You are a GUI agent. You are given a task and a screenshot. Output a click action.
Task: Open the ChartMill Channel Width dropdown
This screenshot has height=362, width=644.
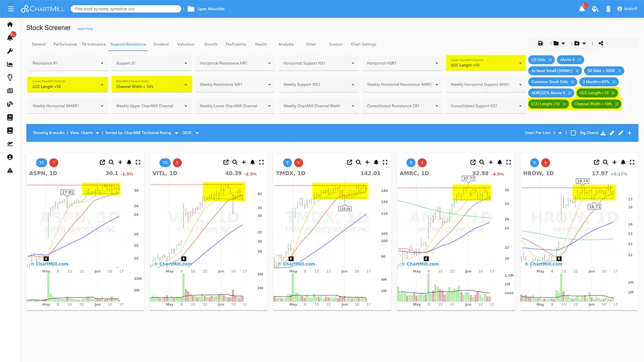tap(152, 84)
